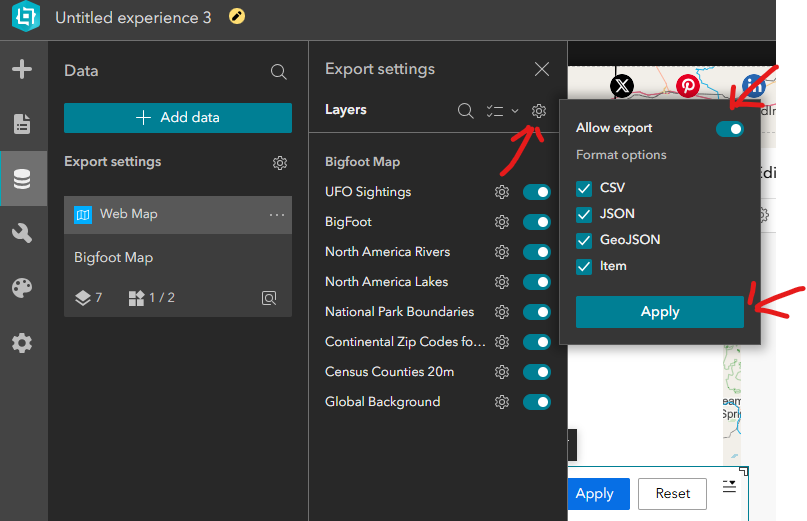The image size is (807, 521).
Task: Search layers in Export settings
Action: point(465,111)
